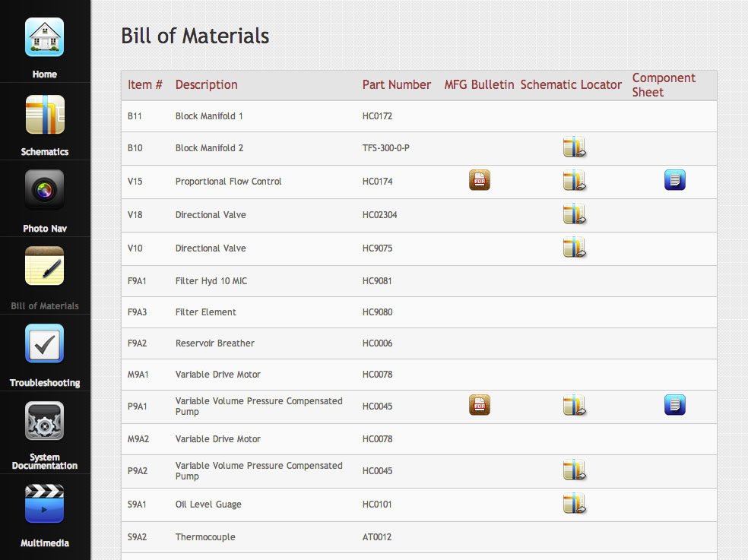Open MFG Bulletin PDF for P9A1 pump
This screenshot has width=748, height=560.
point(479,406)
